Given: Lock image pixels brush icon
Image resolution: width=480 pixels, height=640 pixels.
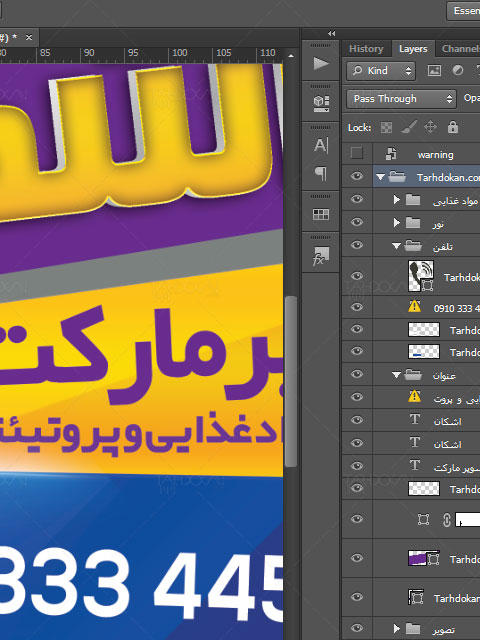Looking at the screenshot, I should pos(409,127).
